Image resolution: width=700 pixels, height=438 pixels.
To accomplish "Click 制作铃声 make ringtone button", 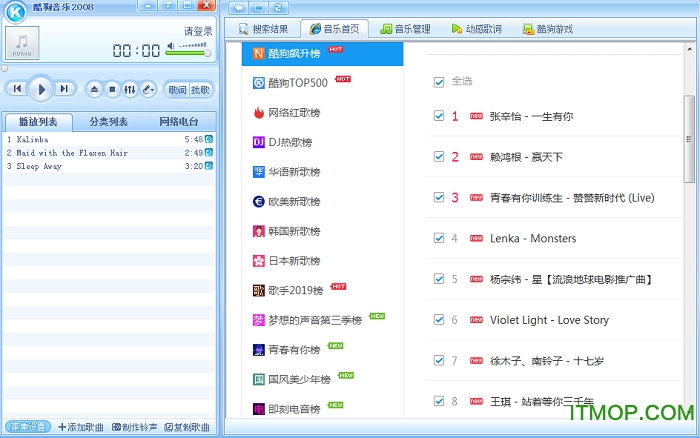I will pyautogui.click(x=134, y=427).
